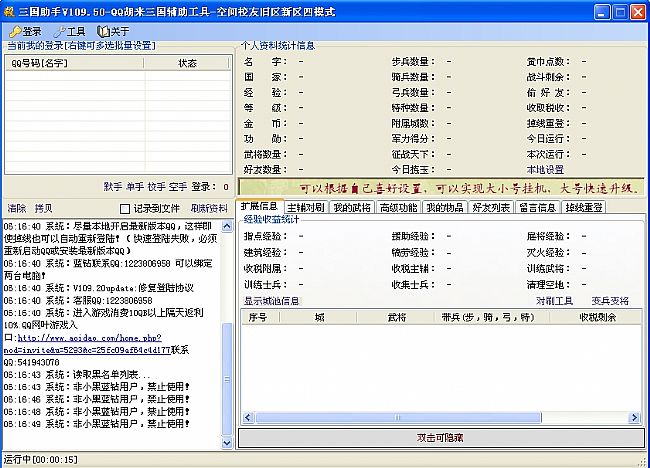Click the app icon in title bar
The image size is (650, 468).
pos(9,12)
